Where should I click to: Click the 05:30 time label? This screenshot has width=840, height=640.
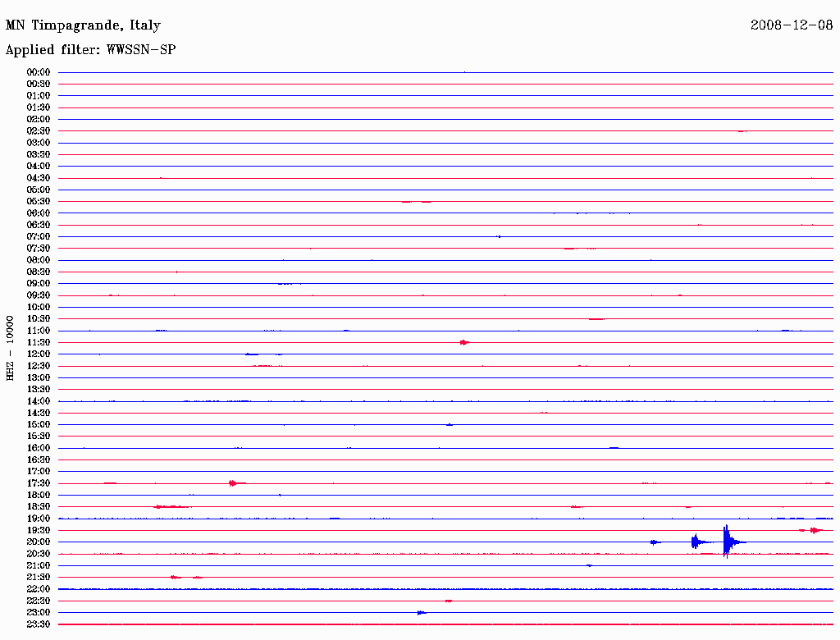(39, 202)
